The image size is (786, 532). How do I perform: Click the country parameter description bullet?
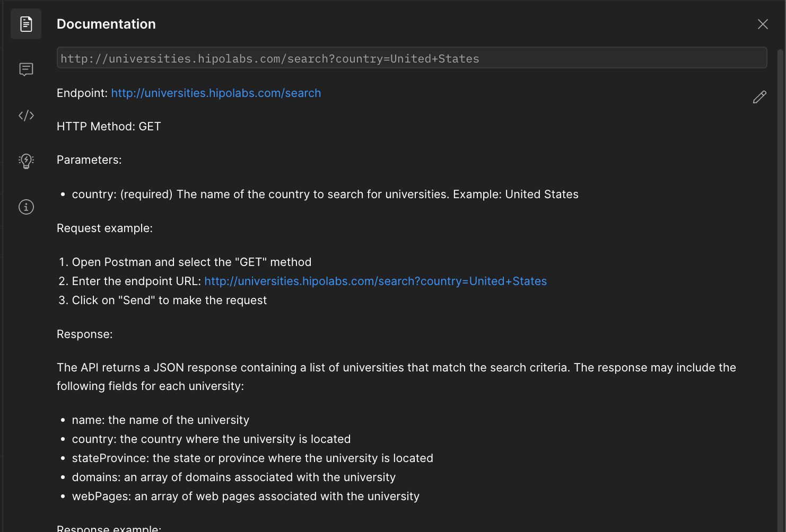(x=325, y=194)
